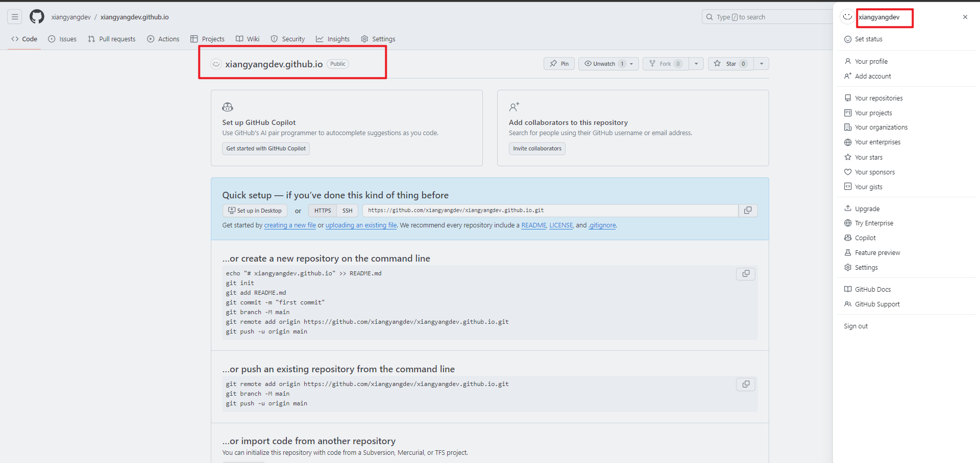Click the 'creating a new file' link
Screen dimensions: 980x463
[290, 225]
